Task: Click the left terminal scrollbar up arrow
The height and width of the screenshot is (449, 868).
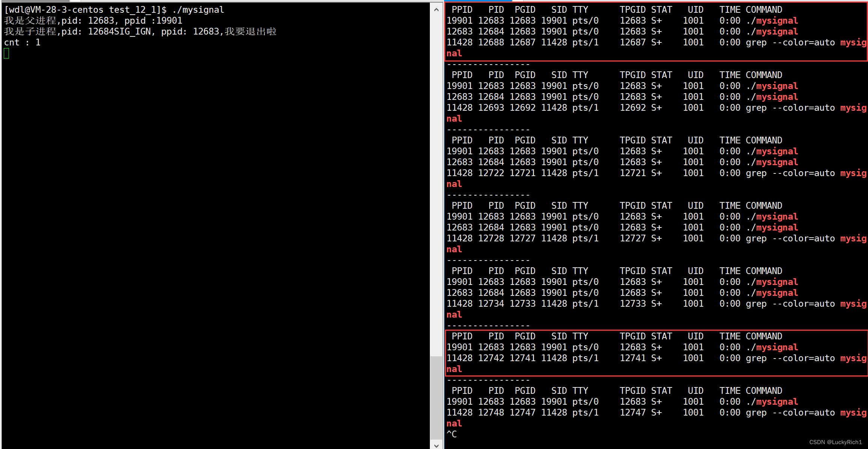Action: pyautogui.click(x=436, y=9)
